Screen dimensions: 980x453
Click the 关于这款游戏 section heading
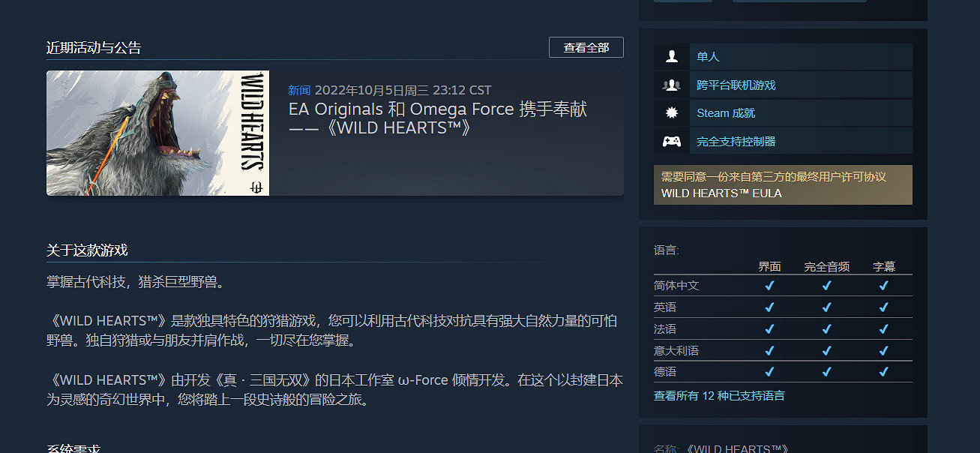click(x=87, y=250)
